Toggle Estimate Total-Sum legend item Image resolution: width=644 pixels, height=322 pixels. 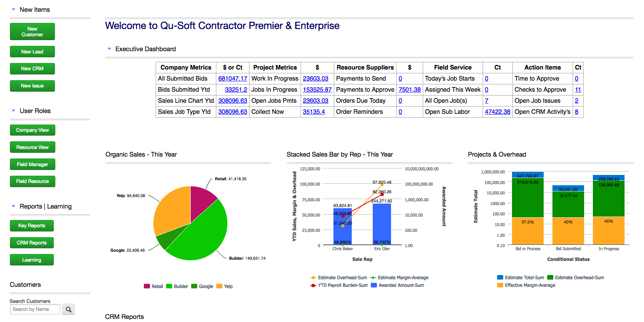click(521, 278)
